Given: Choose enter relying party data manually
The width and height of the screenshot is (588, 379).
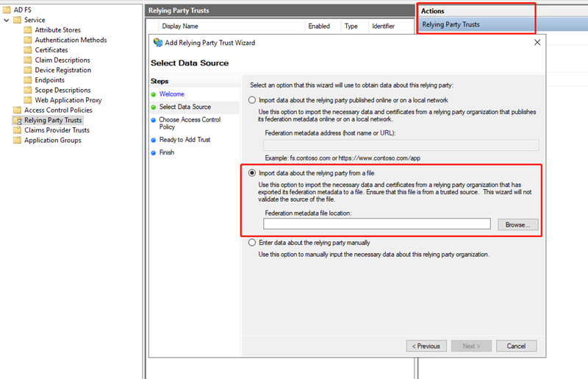Looking at the screenshot, I should click(x=253, y=242).
